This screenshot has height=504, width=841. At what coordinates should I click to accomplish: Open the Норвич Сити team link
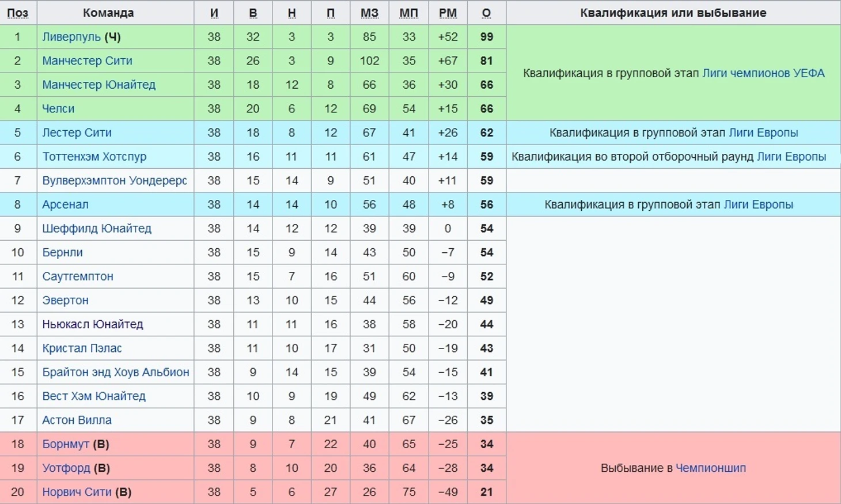click(x=77, y=492)
